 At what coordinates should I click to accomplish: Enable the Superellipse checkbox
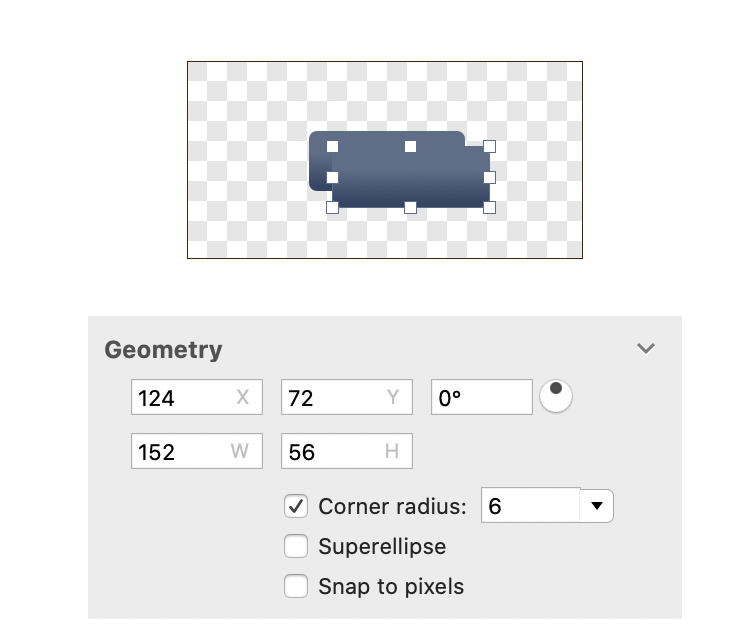coord(296,546)
